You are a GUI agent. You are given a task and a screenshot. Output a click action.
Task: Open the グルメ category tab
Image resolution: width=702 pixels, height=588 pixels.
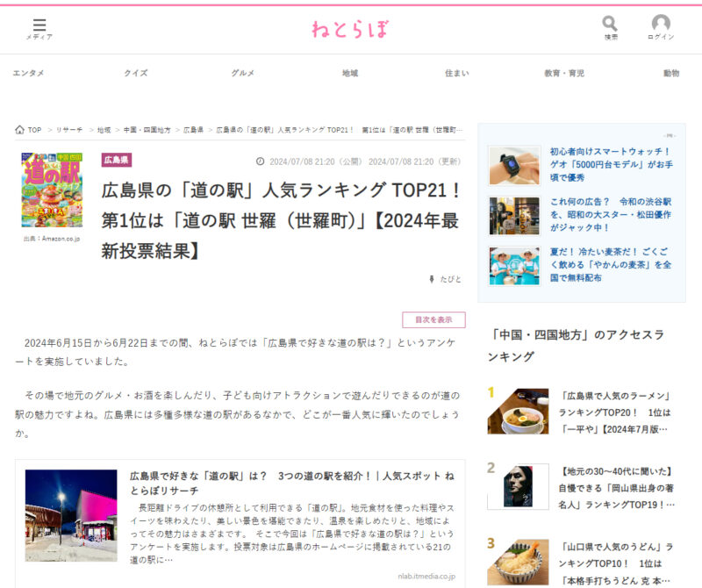coord(243,74)
